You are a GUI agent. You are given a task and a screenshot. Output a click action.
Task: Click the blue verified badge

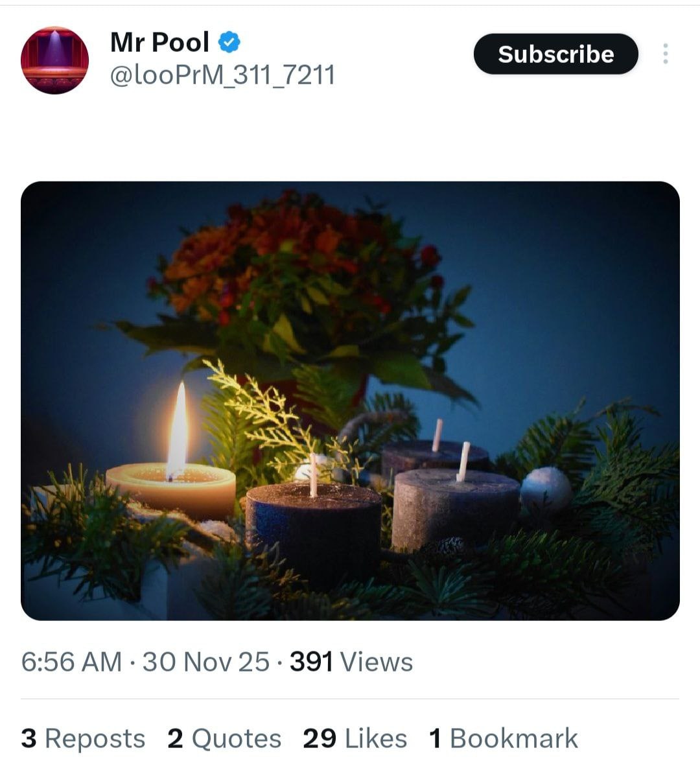229,43
